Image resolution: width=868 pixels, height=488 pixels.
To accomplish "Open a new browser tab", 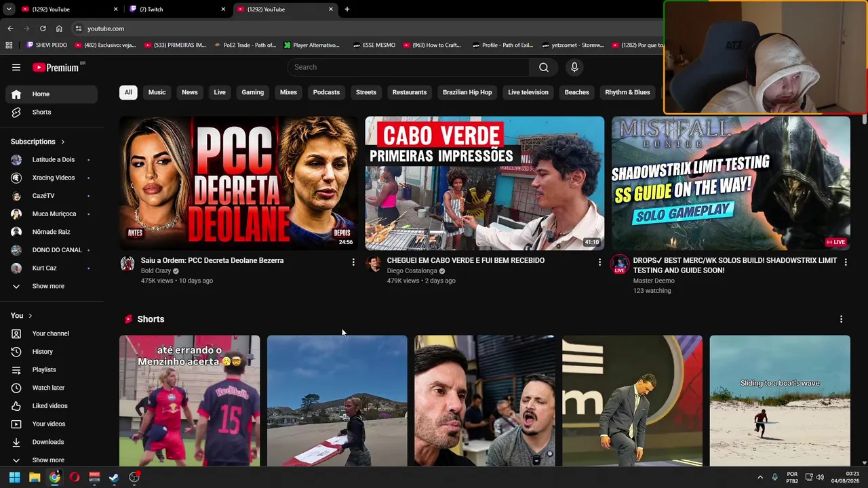I will tap(347, 9).
